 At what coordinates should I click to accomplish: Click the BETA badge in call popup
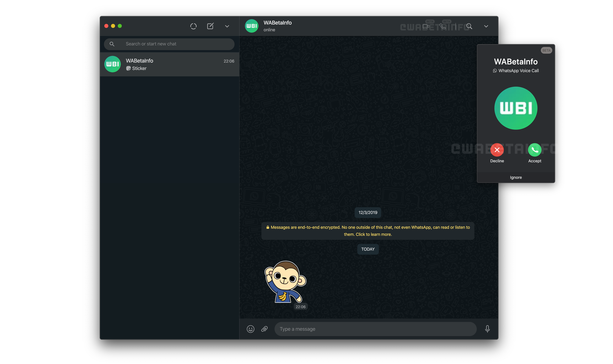[546, 50]
